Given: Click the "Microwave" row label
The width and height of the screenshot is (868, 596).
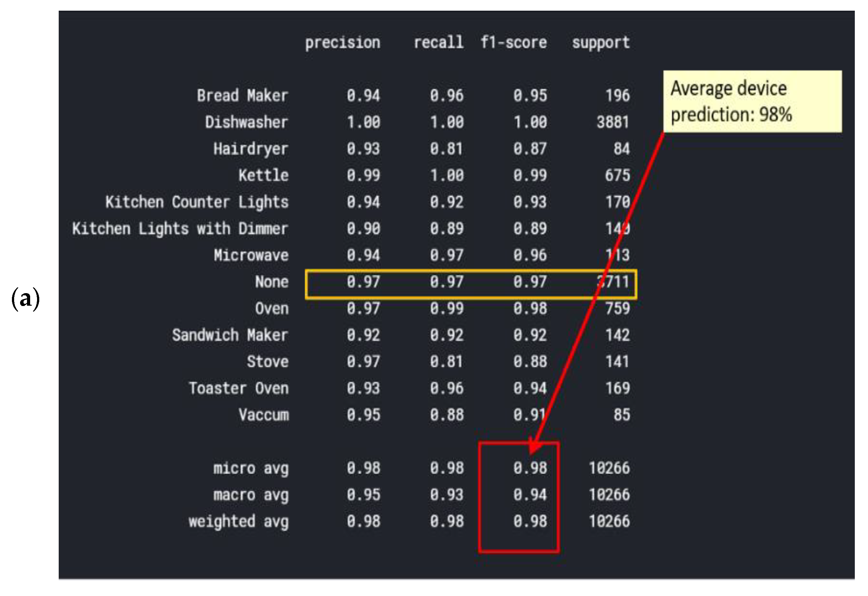Looking at the screenshot, I should [251, 255].
